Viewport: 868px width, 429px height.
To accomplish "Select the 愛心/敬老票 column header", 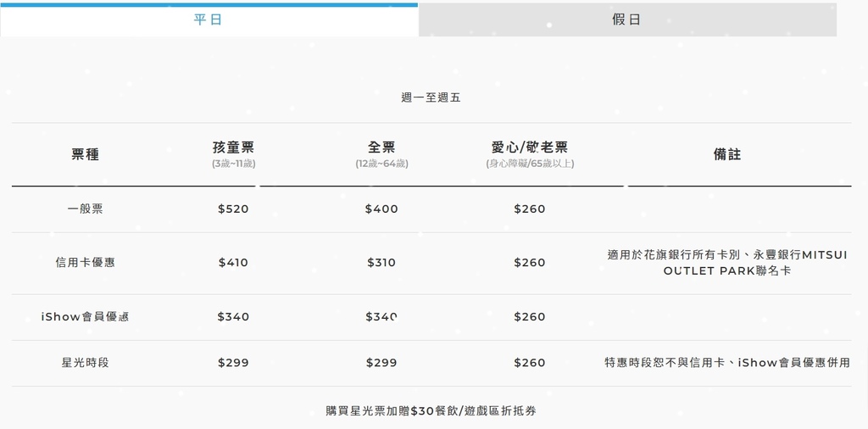I will coord(530,148).
